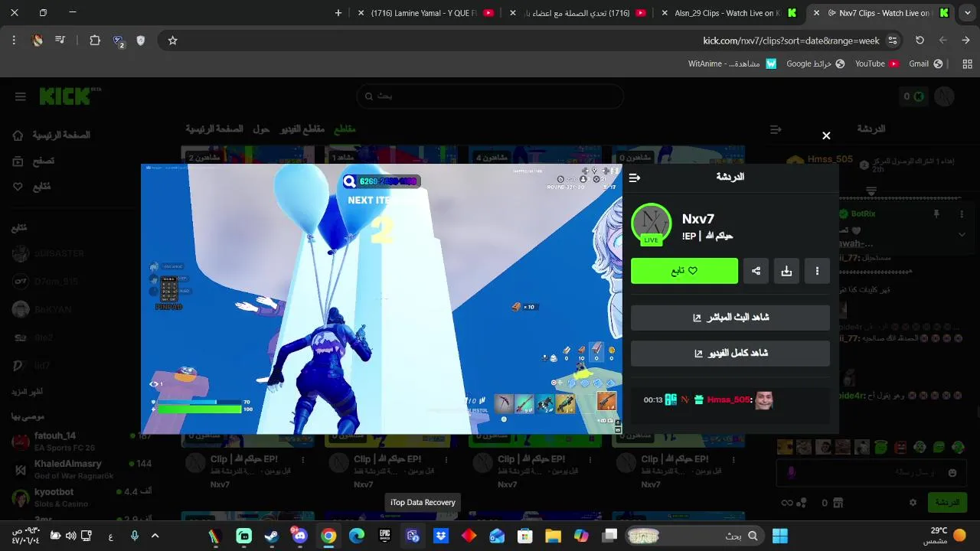Click the microphone icon in system tray
The image size is (980, 551).
[134, 536]
